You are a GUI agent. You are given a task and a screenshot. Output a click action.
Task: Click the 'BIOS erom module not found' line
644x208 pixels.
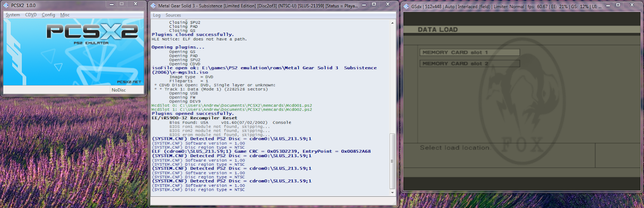[x=220, y=135]
